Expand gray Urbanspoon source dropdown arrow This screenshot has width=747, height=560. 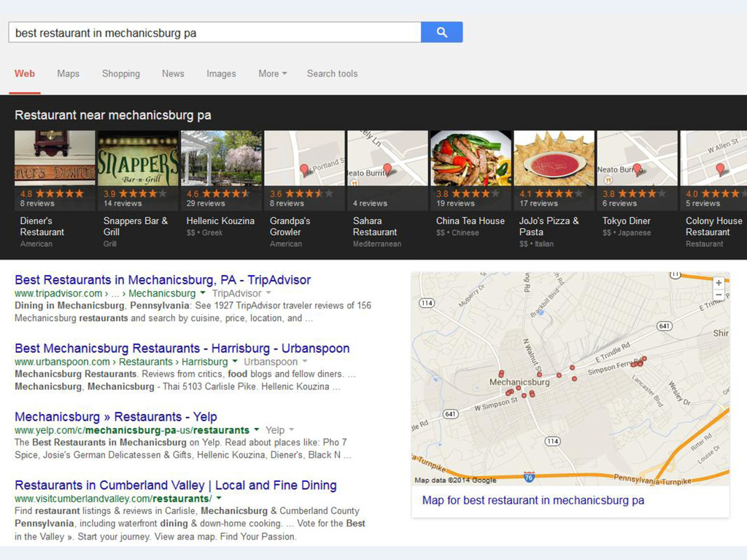[304, 361]
